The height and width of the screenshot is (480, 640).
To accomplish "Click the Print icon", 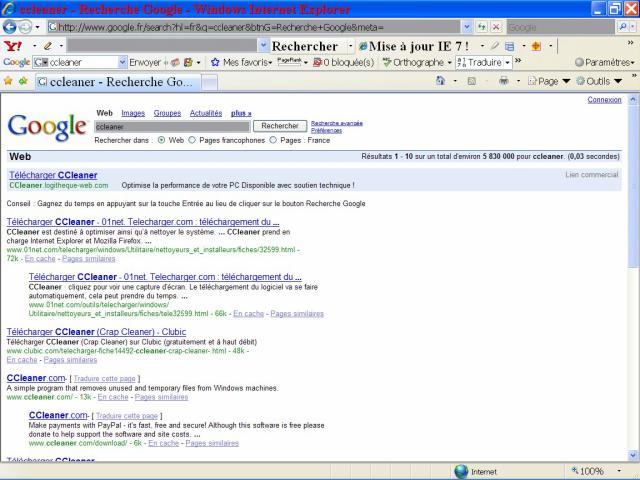I will click(504, 81).
